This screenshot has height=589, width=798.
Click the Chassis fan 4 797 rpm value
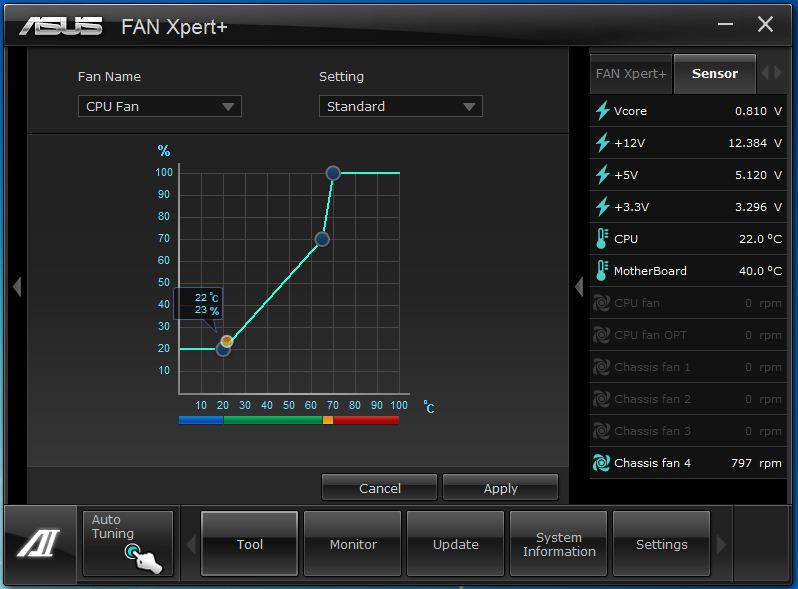coord(756,463)
